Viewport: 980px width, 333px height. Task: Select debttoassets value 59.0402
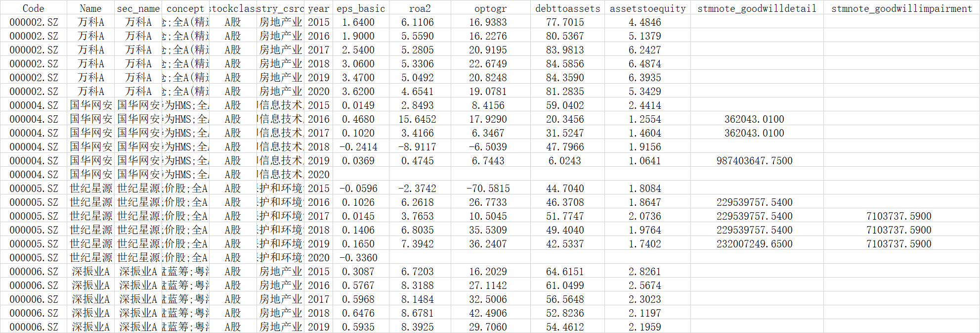click(565, 105)
